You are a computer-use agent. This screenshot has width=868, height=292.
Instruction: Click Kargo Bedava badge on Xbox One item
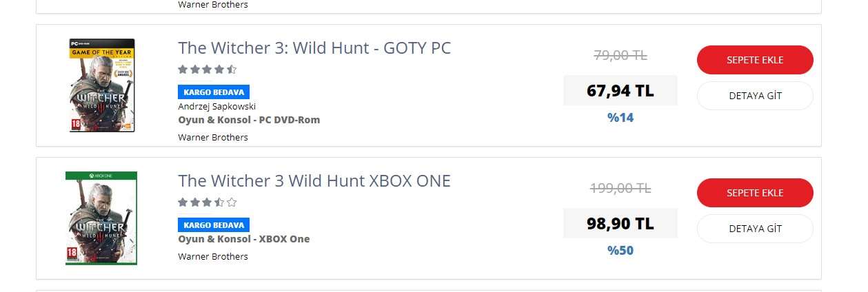pyautogui.click(x=214, y=225)
